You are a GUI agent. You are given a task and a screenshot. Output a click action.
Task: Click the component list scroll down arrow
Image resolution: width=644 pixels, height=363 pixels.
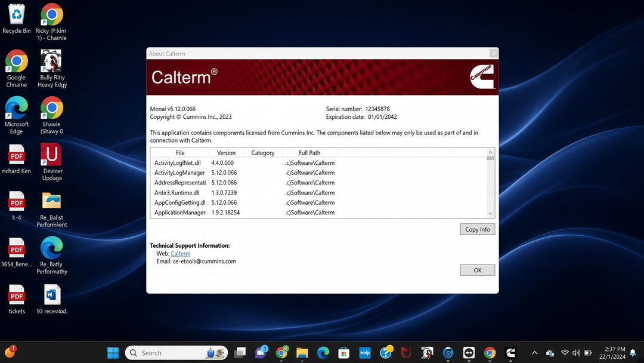point(490,214)
